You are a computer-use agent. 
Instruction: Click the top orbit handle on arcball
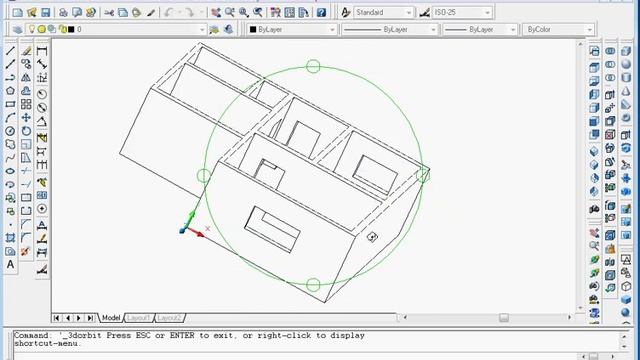(313, 66)
